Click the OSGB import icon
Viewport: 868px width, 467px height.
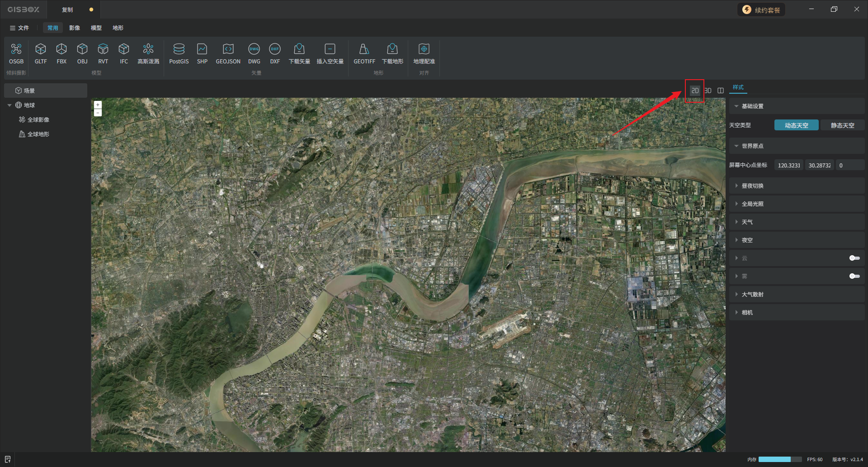[16, 49]
